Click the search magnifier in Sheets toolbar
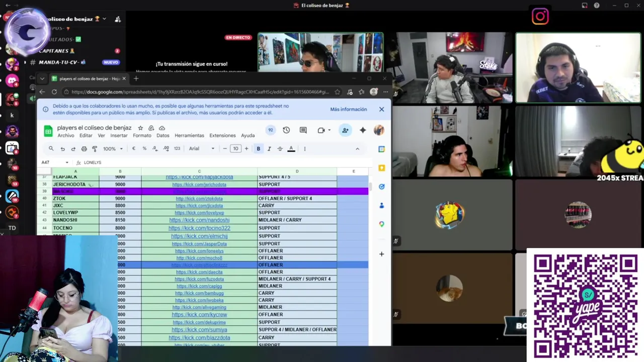The image size is (644, 362). click(51, 149)
